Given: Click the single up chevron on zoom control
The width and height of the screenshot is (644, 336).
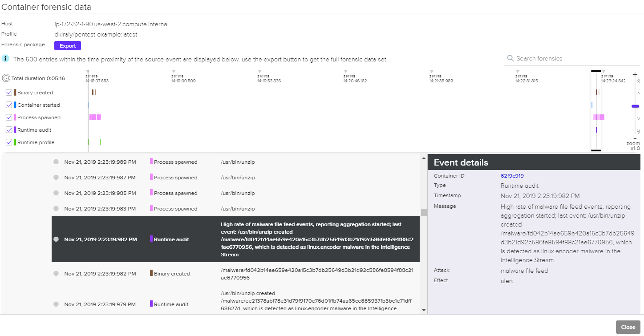Looking at the screenshot, I should [x=639, y=93].
